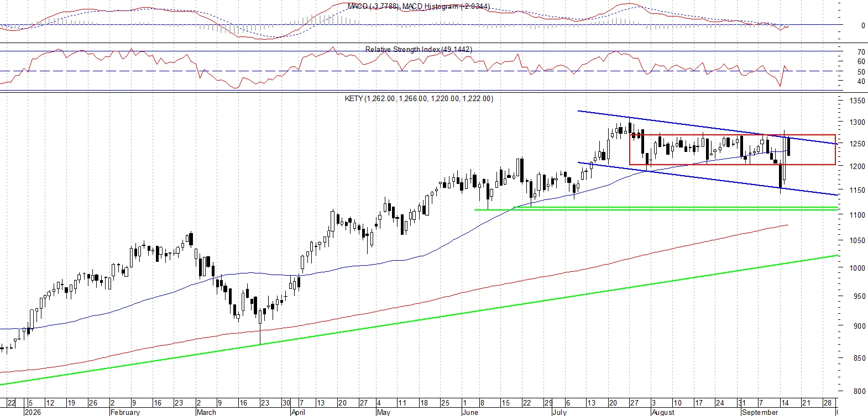Click the MACD and MACD Histogram title
868x416 pixels.
419,6
